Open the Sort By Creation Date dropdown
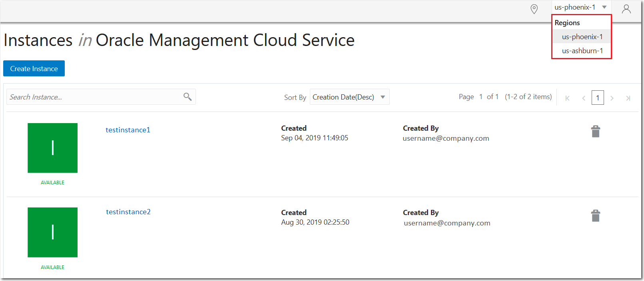 point(349,97)
